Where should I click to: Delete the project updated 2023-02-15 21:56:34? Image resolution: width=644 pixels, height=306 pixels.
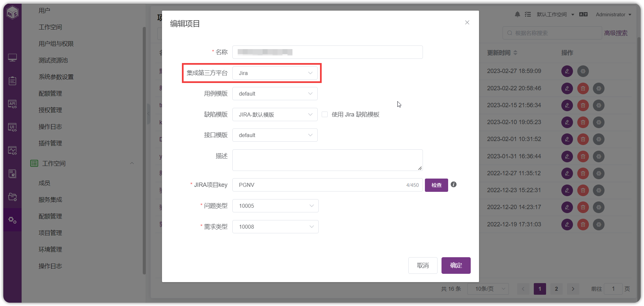pos(583,106)
